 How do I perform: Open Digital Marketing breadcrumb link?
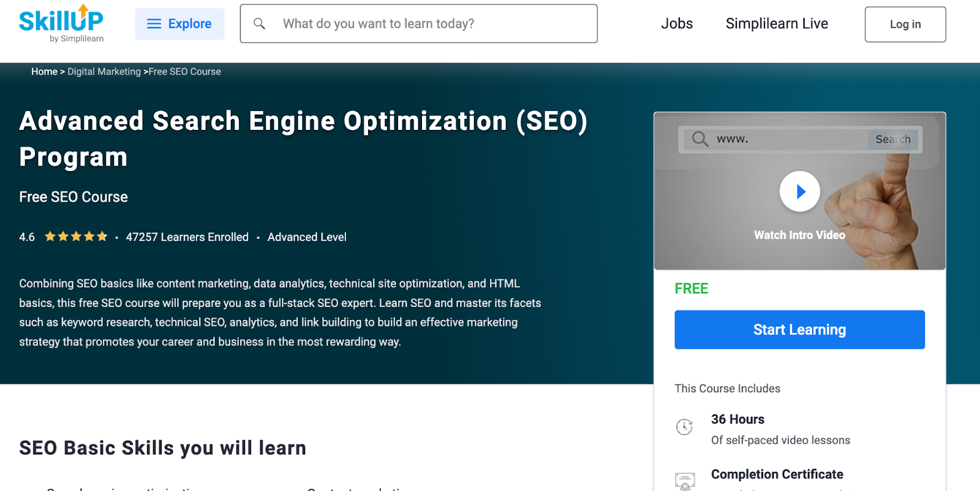click(x=104, y=72)
